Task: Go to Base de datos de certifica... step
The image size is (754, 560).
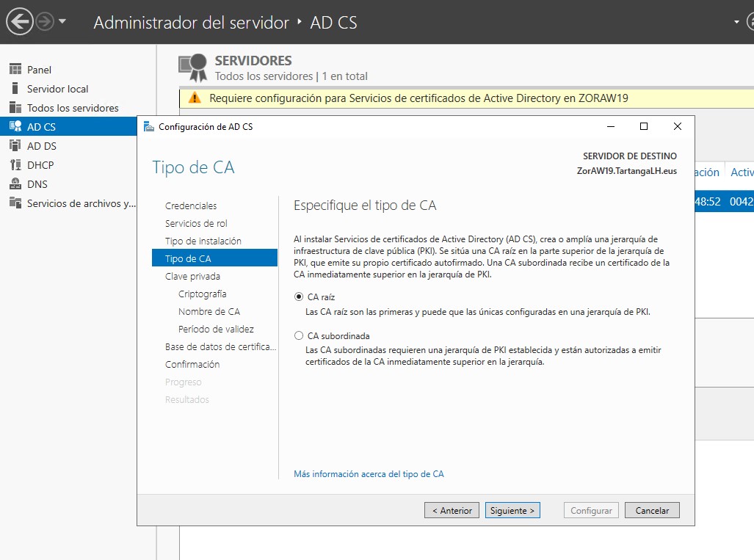Action: point(220,346)
